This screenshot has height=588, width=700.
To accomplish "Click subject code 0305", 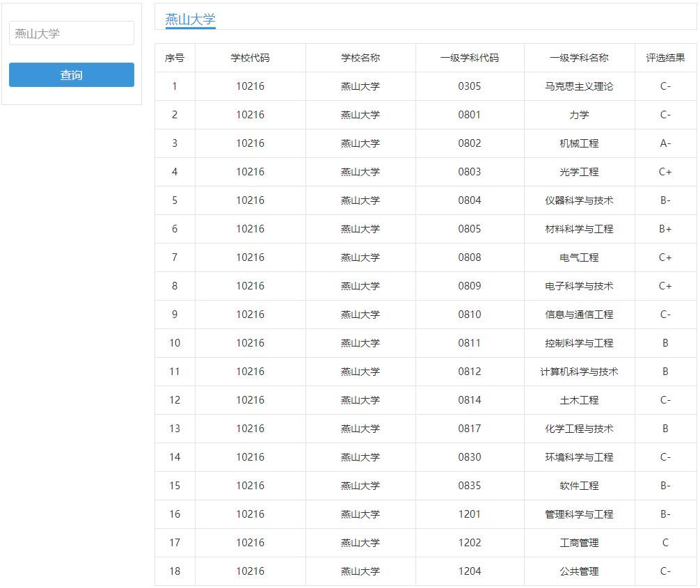I will (470, 86).
